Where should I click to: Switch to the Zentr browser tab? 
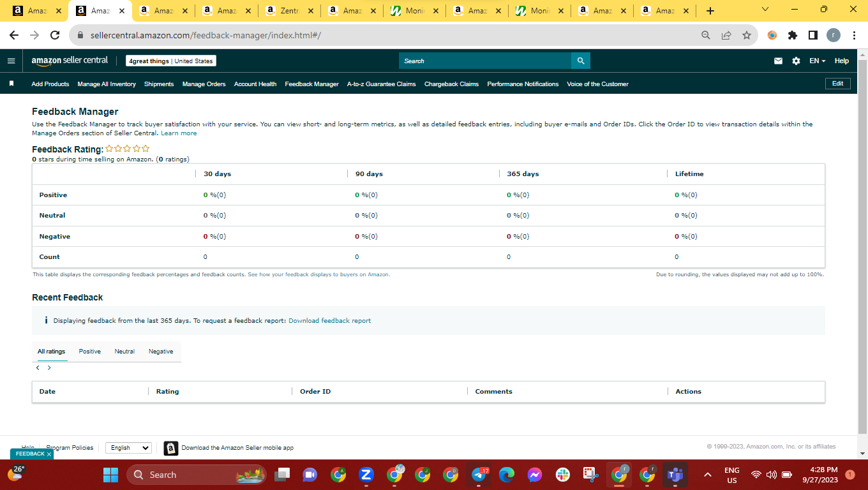(289, 11)
